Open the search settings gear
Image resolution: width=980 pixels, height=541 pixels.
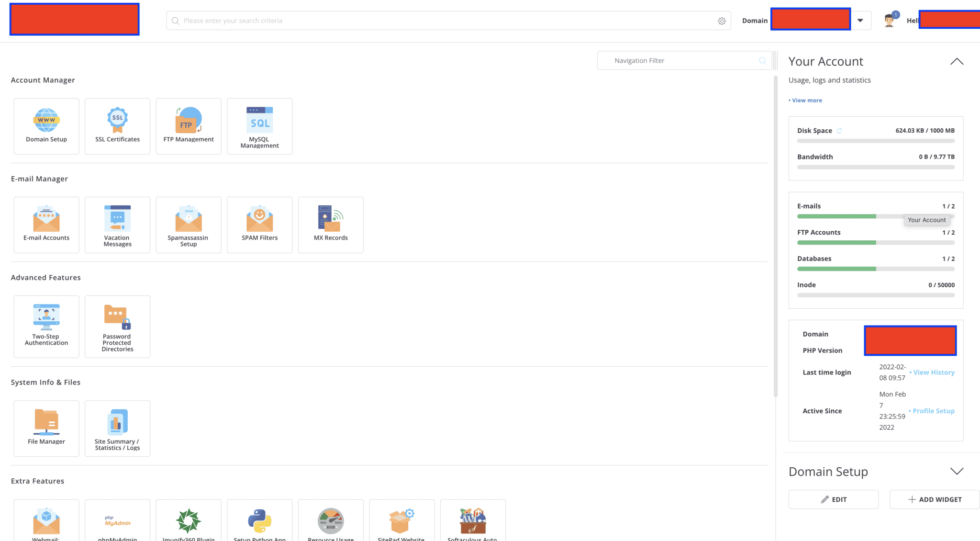pyautogui.click(x=722, y=21)
